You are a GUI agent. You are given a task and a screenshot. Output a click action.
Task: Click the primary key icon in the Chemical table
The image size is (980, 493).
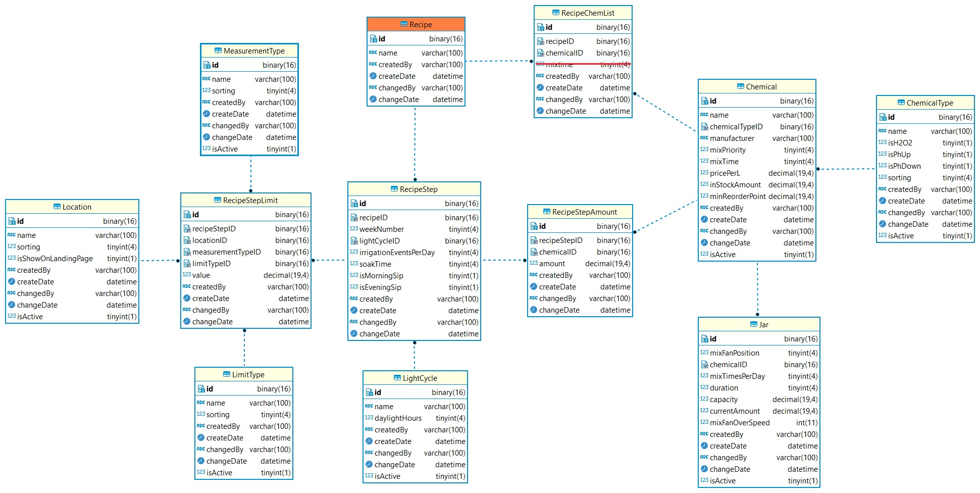pyautogui.click(x=704, y=101)
